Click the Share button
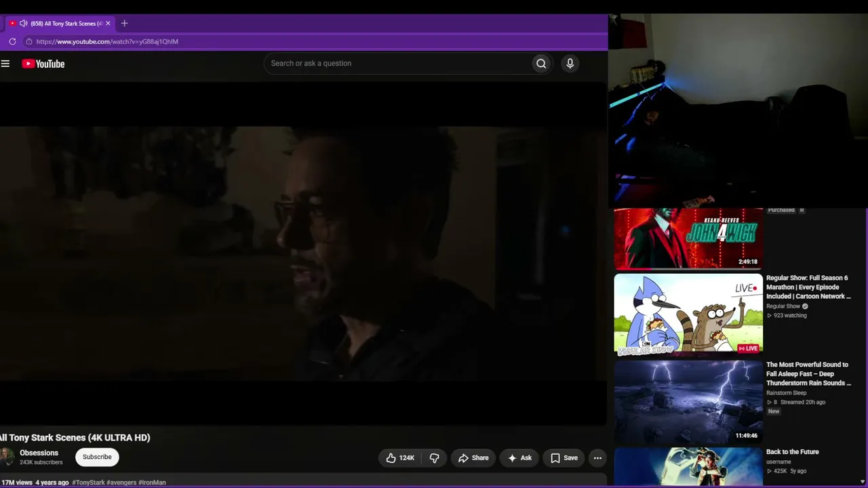The width and height of the screenshot is (868, 488). (x=473, y=458)
